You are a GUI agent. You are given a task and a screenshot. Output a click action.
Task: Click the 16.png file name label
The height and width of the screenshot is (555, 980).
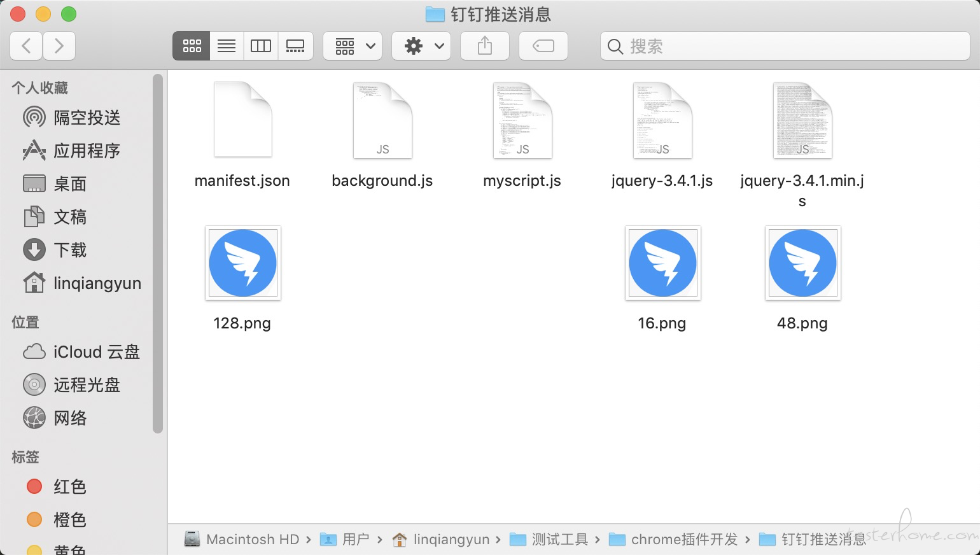pyautogui.click(x=662, y=323)
